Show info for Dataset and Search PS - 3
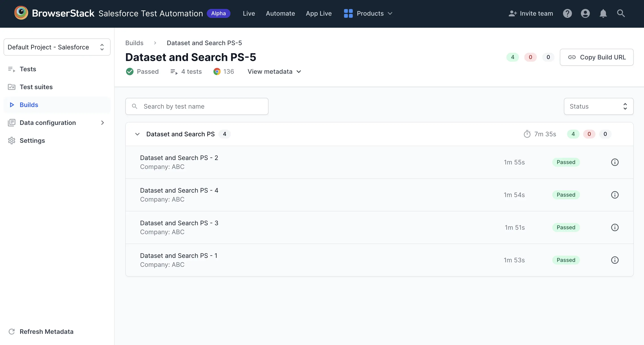This screenshot has height=345, width=644. pyautogui.click(x=615, y=227)
